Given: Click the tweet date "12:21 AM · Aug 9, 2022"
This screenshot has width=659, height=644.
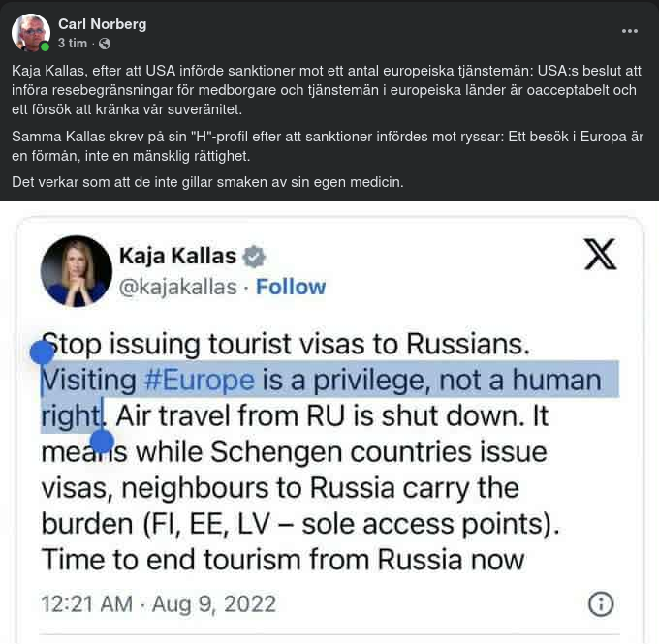Looking at the screenshot, I should 158,603.
